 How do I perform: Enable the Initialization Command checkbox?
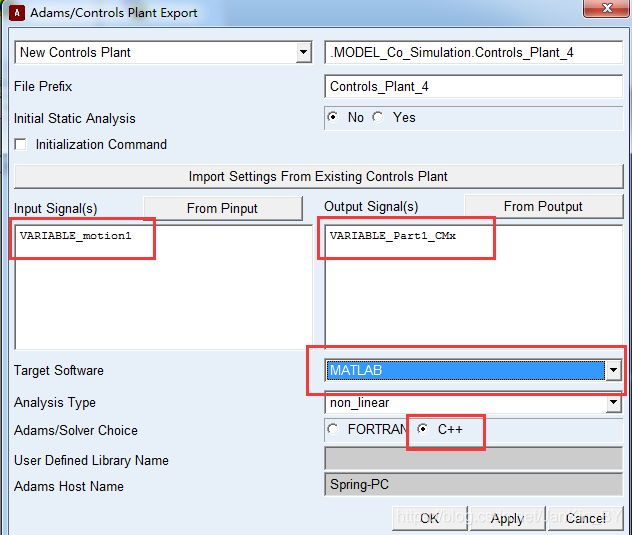[x=21, y=145]
